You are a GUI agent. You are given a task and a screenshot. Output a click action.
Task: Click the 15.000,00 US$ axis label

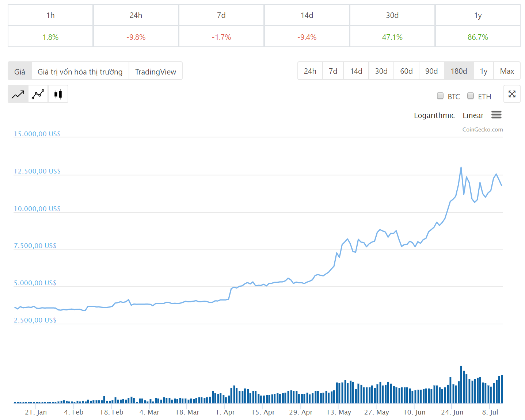(x=37, y=134)
